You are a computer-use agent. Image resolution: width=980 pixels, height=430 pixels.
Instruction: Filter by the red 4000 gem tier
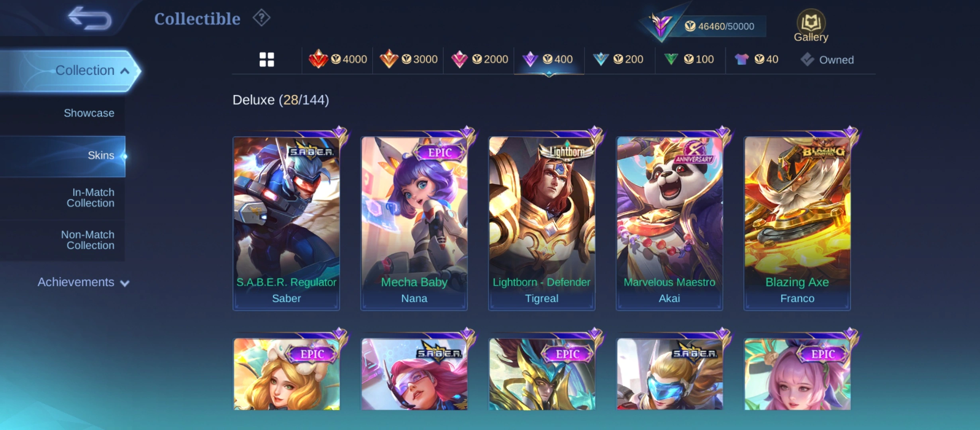point(337,60)
